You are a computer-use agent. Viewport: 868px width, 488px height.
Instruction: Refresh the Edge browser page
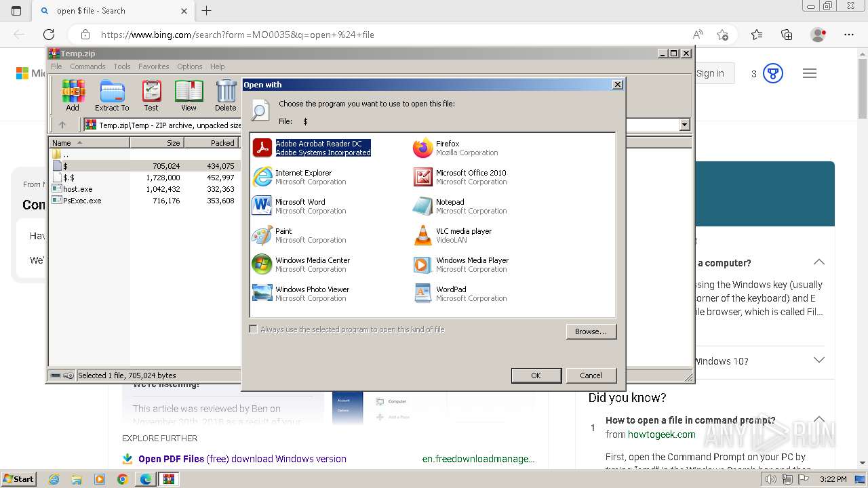49,35
